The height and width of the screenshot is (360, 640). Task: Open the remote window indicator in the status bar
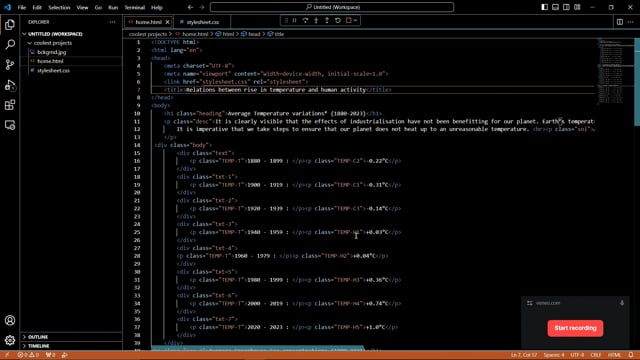(x=7, y=355)
